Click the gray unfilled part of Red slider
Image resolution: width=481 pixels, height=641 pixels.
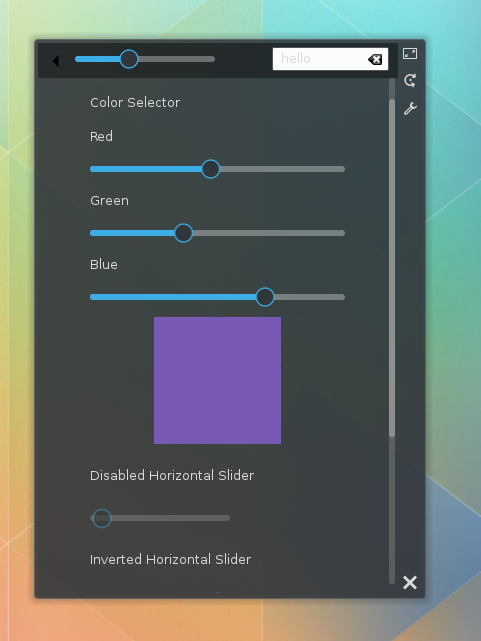click(282, 169)
